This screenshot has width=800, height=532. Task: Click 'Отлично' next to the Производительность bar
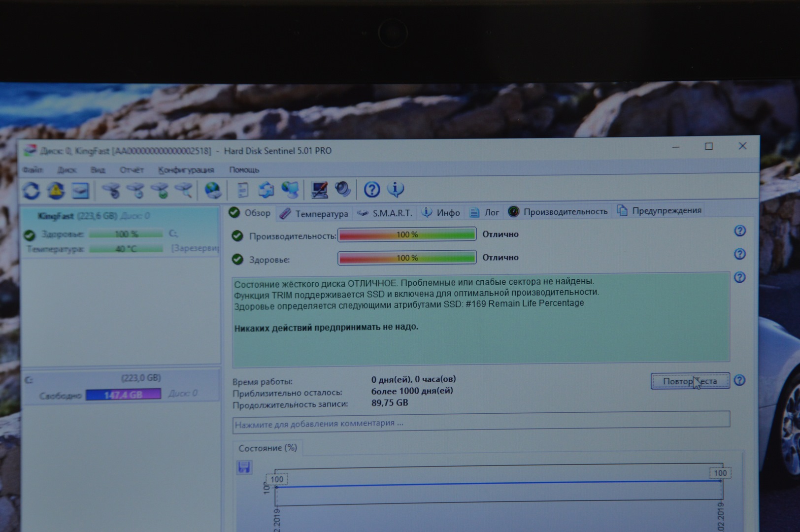(500, 234)
